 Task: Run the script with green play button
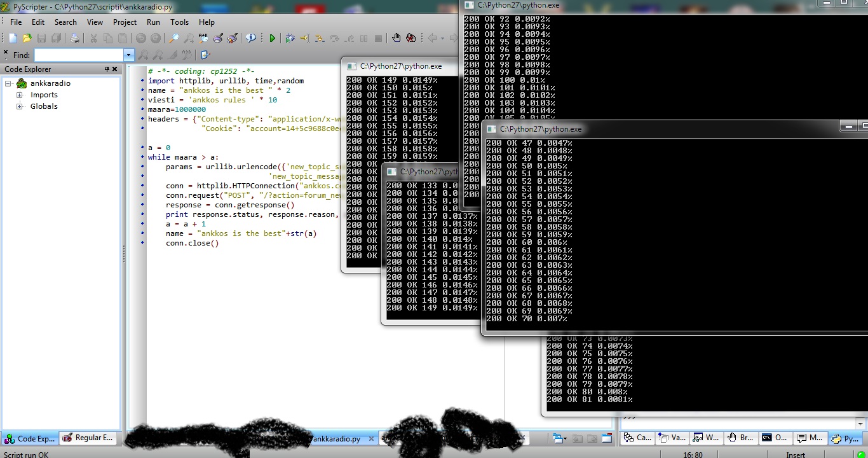(273, 39)
